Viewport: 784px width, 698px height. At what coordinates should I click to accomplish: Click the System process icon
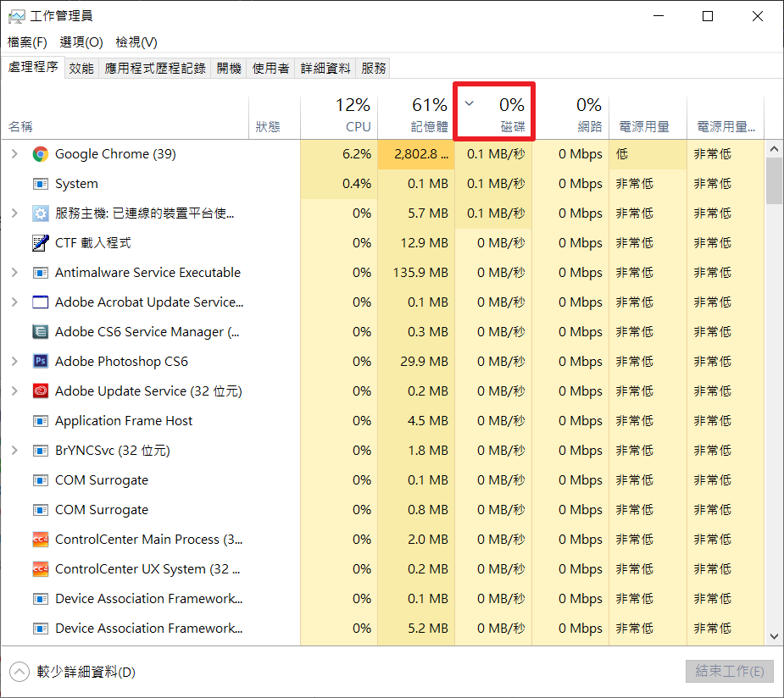(41, 184)
